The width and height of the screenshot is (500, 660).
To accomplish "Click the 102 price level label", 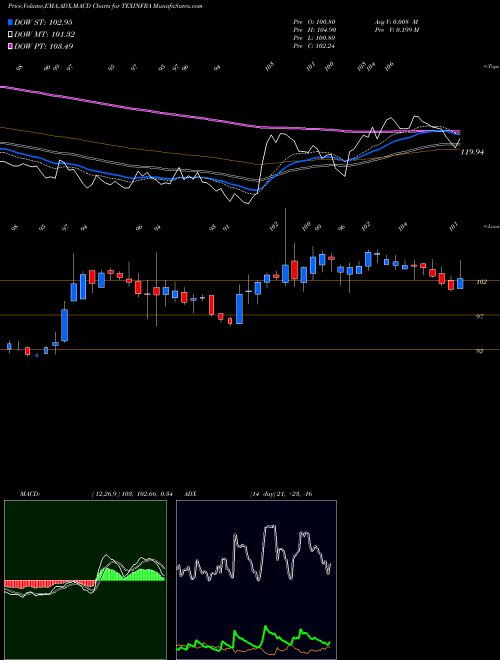I will pyautogui.click(x=481, y=282).
